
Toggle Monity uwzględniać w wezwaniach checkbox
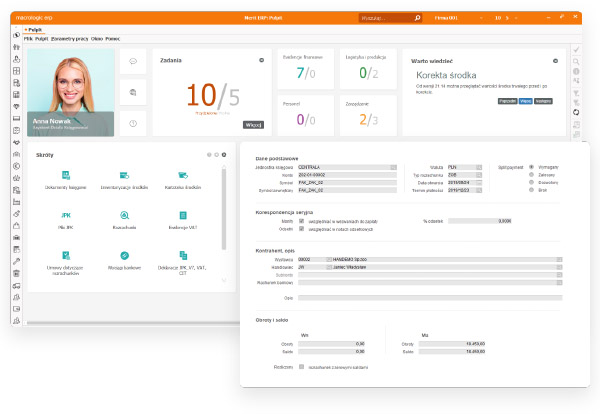[x=302, y=221]
